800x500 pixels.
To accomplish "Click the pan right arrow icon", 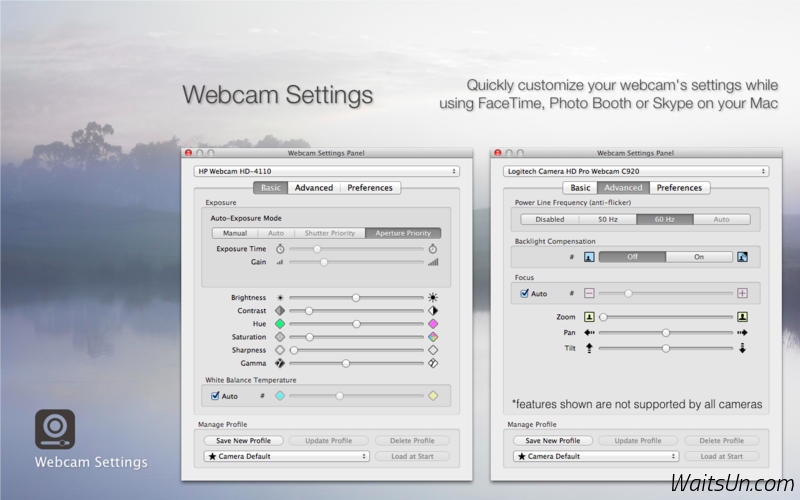I will (x=742, y=332).
